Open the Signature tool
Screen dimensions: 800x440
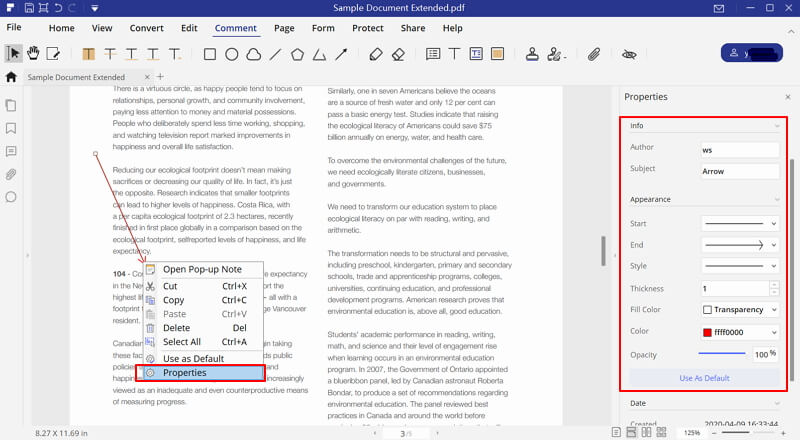click(x=555, y=54)
